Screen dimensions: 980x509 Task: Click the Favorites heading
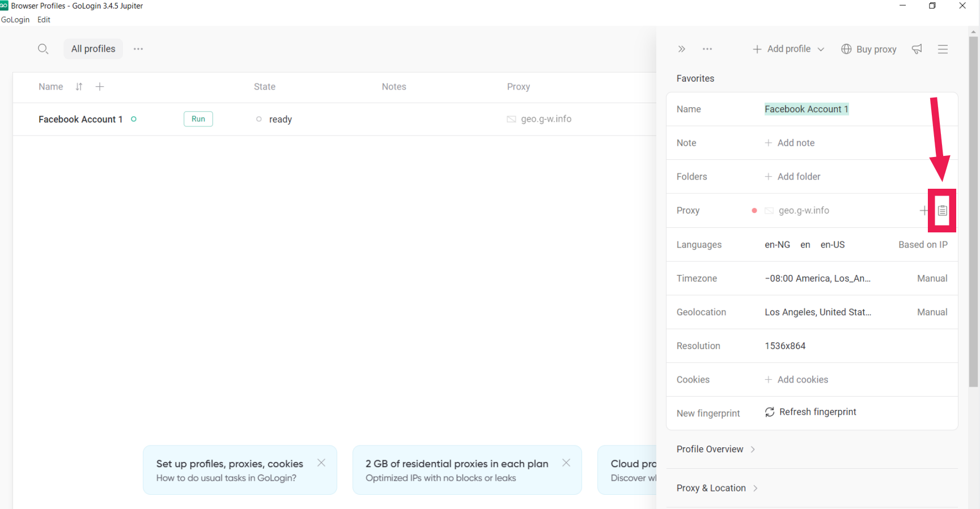click(x=695, y=79)
